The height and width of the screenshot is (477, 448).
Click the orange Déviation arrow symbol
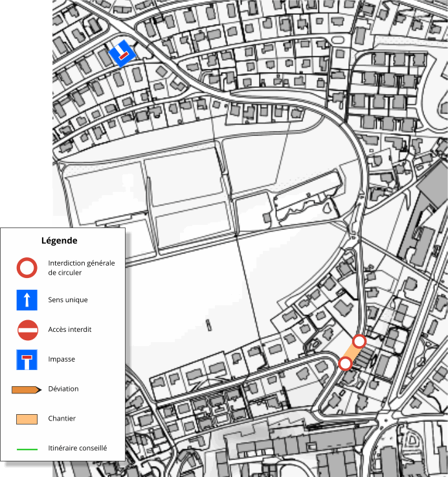[x=27, y=390]
